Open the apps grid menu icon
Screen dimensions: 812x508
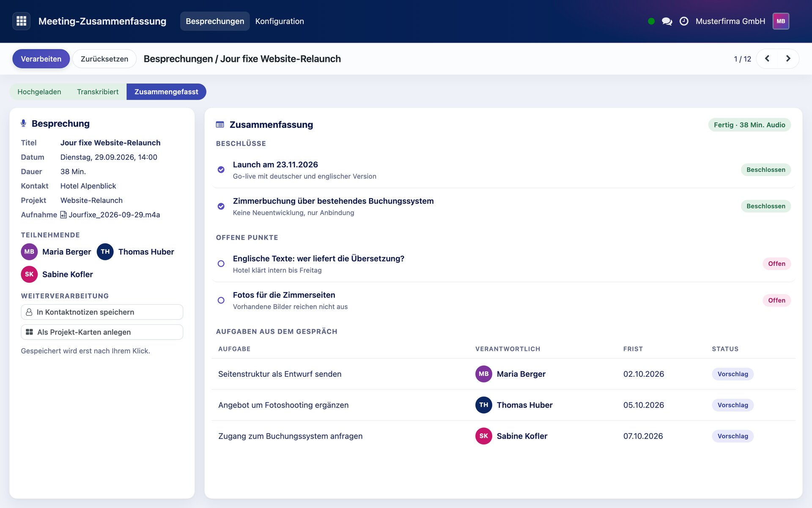point(21,21)
